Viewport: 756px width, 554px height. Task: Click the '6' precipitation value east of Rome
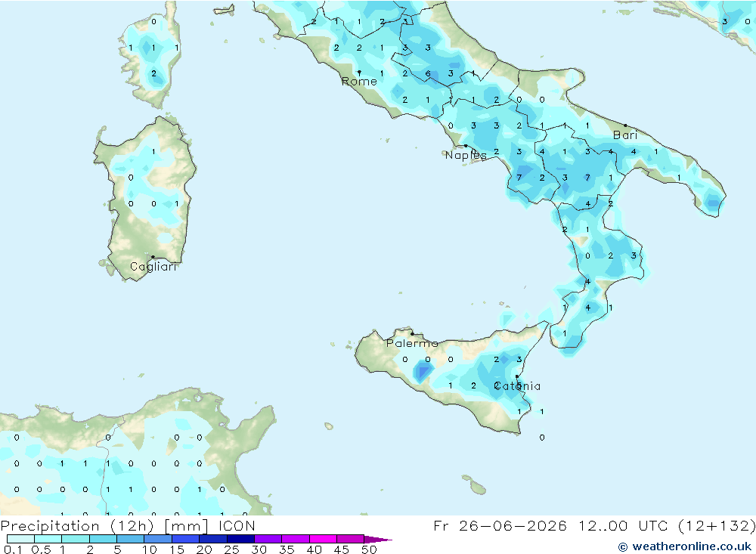click(428, 74)
